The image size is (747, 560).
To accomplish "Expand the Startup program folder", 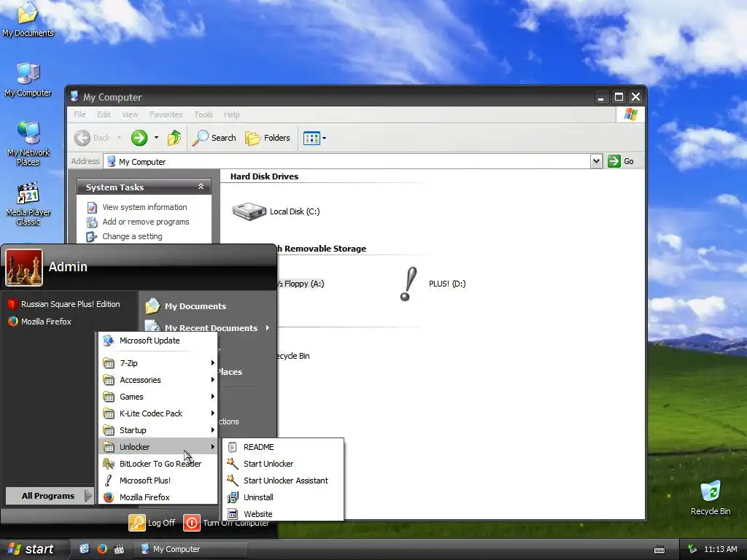I will (158, 430).
